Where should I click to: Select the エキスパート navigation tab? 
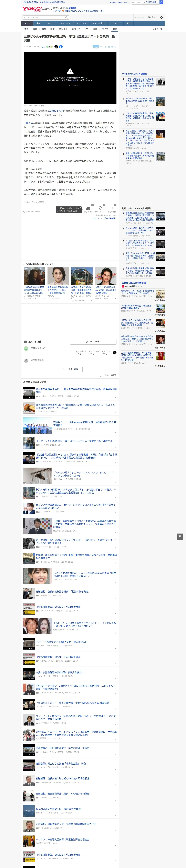tap(64, 24)
